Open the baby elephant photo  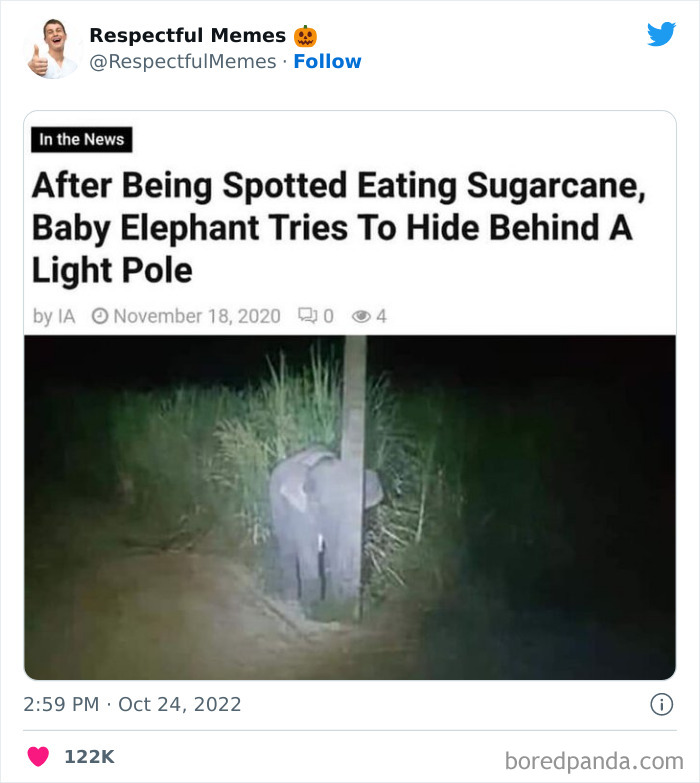tap(350, 507)
